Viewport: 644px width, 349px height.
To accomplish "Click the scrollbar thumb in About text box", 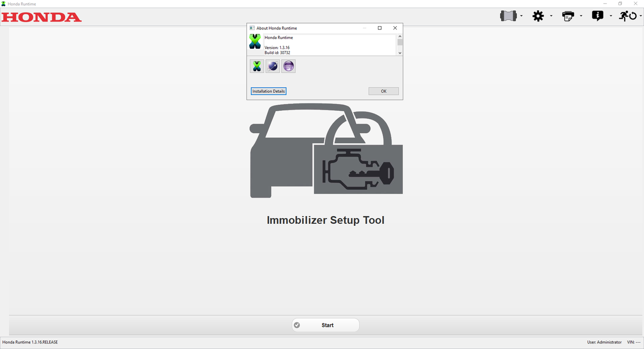I will (x=400, y=42).
